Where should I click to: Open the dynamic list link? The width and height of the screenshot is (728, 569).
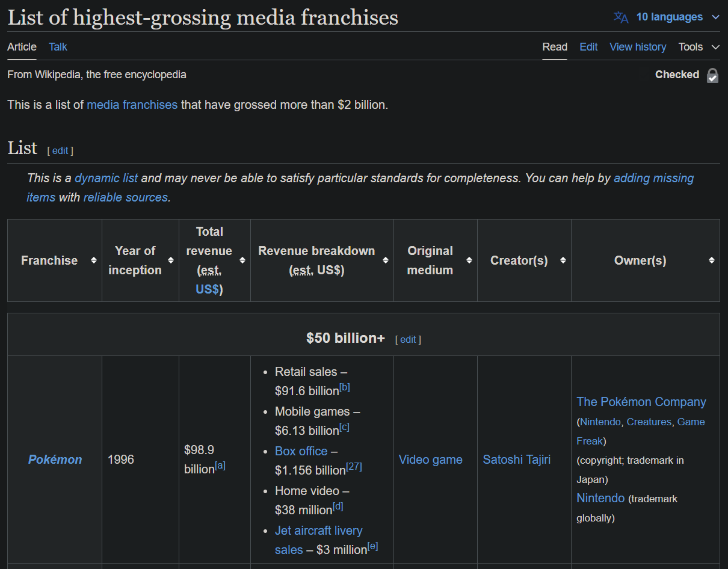click(x=106, y=178)
